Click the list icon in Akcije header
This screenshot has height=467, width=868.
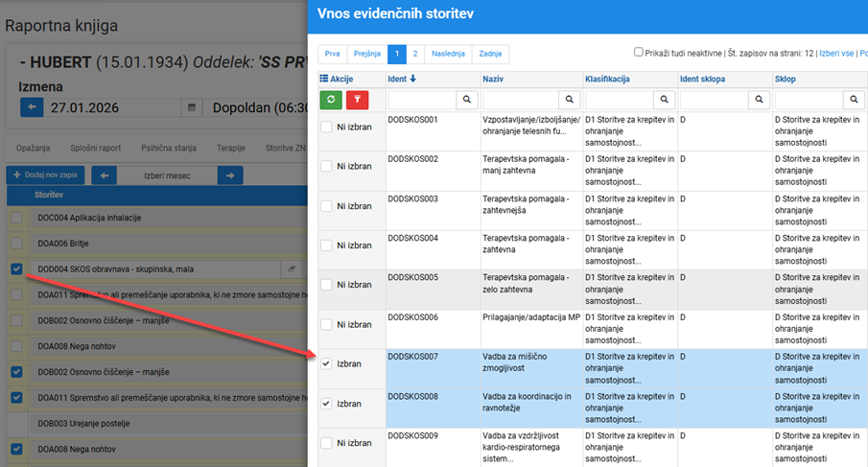coord(324,79)
